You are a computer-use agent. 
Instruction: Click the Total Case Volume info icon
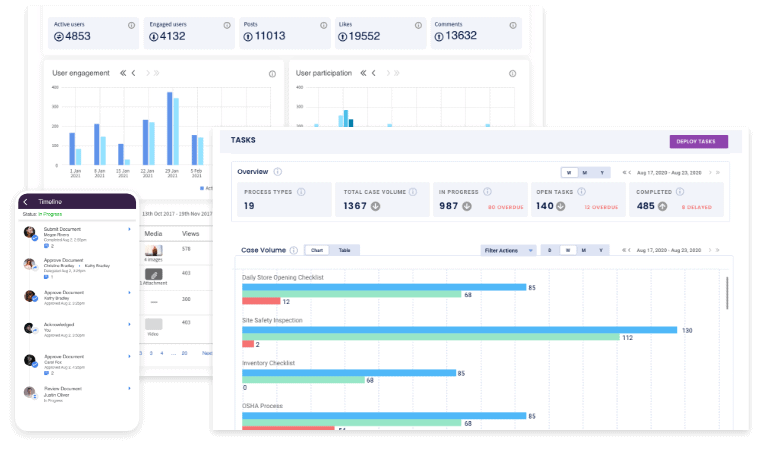point(413,192)
